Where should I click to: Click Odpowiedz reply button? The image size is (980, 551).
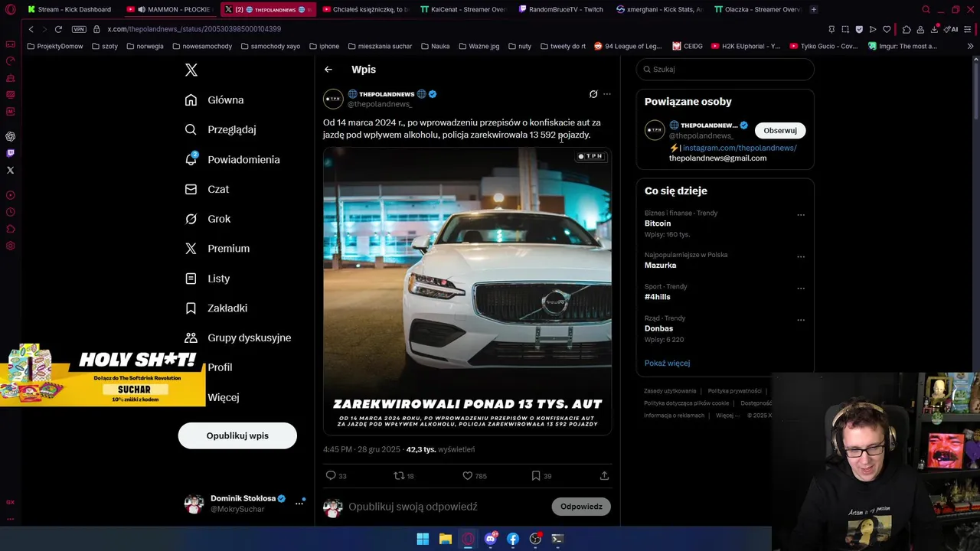581,507
